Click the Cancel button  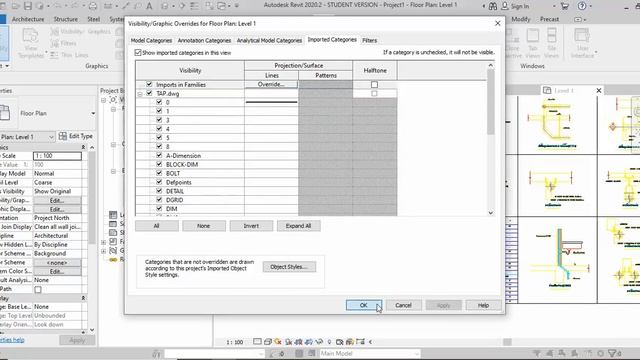403,305
